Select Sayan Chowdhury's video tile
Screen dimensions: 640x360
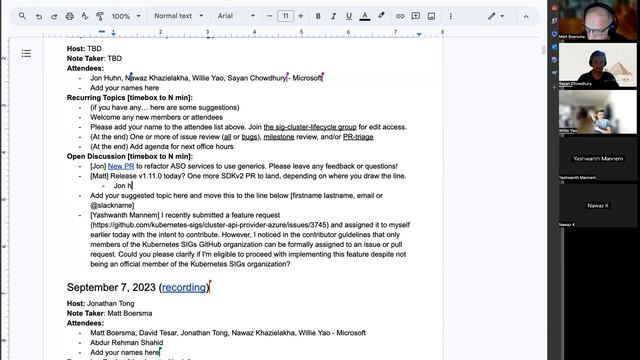[x=598, y=65]
